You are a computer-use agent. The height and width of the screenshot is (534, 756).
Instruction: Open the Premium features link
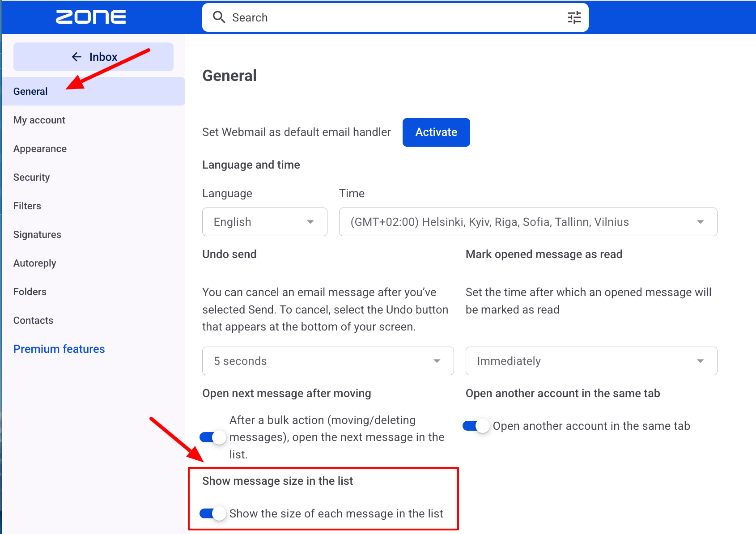click(x=59, y=349)
